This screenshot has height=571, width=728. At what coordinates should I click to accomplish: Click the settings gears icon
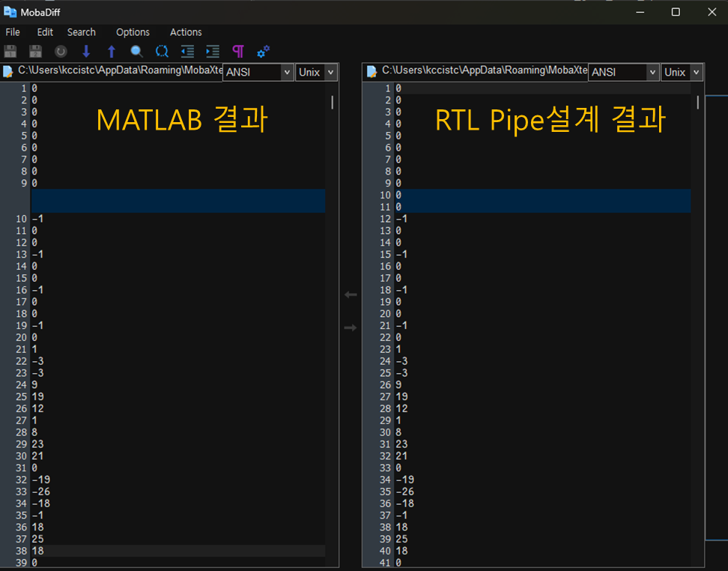263,52
